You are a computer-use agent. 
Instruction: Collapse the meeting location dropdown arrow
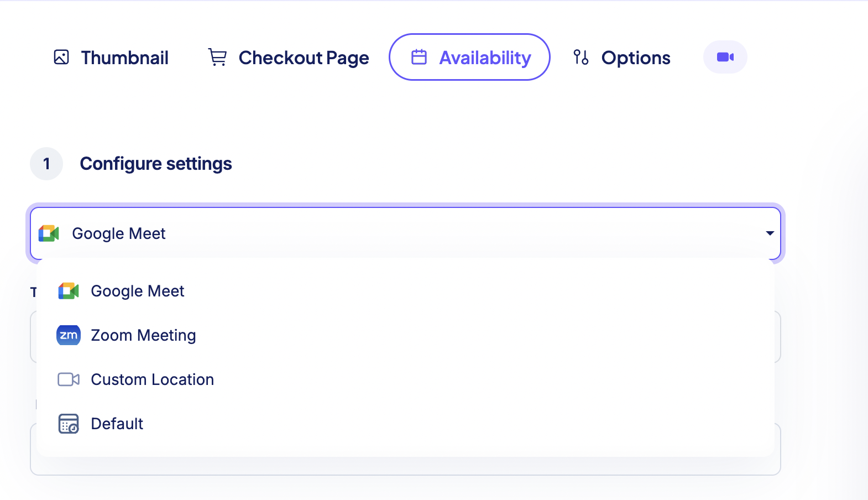770,233
